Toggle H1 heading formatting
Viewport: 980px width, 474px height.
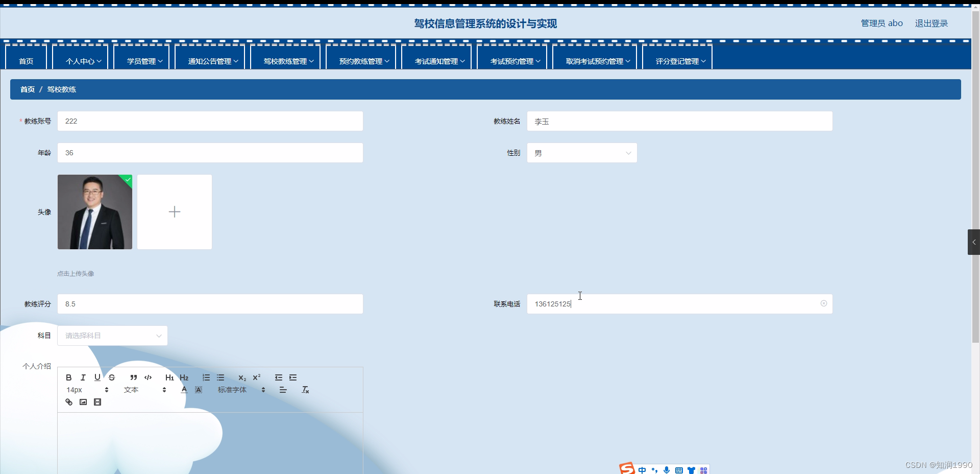click(x=169, y=377)
